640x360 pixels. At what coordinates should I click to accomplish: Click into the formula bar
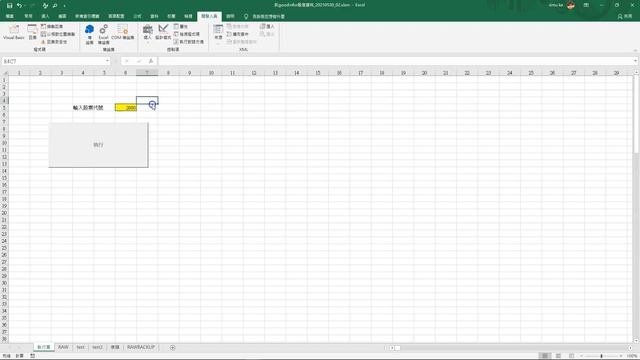point(395,61)
